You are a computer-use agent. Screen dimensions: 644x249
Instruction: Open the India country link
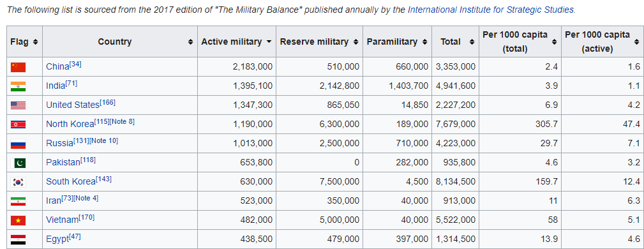(56, 86)
